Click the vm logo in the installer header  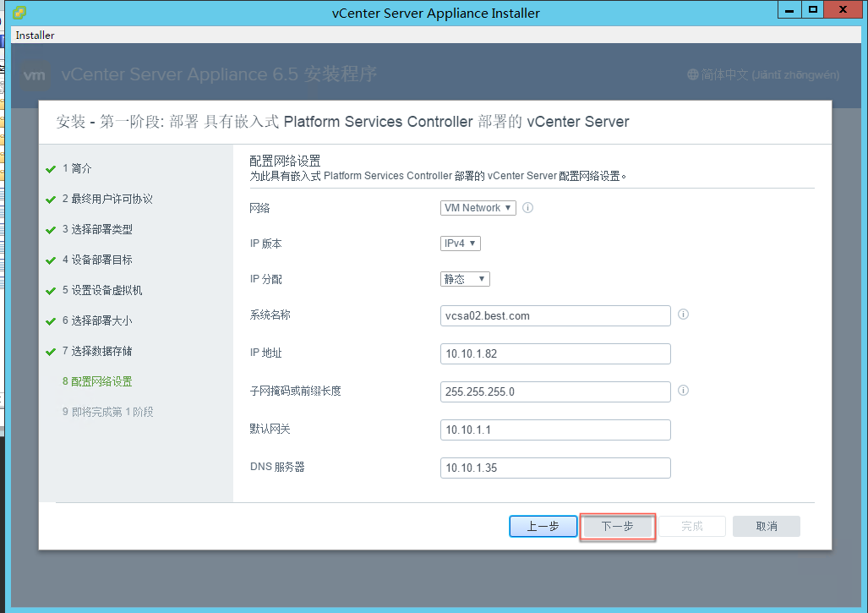(35, 74)
